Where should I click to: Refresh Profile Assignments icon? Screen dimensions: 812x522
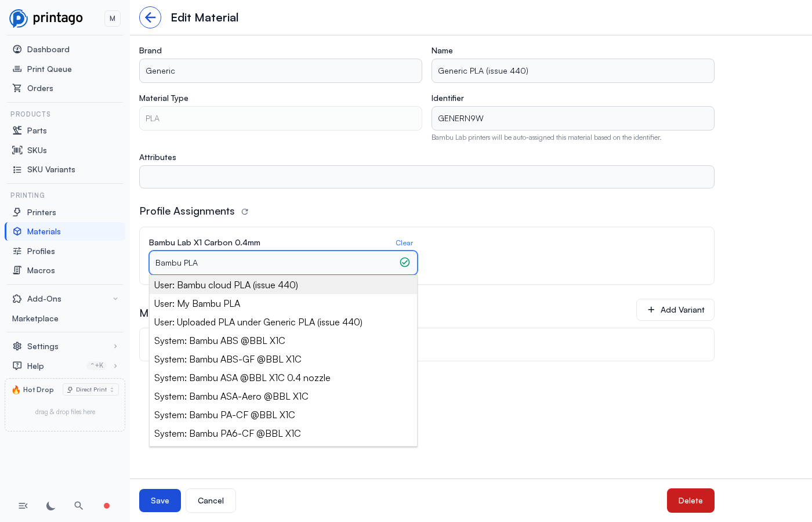tap(245, 212)
